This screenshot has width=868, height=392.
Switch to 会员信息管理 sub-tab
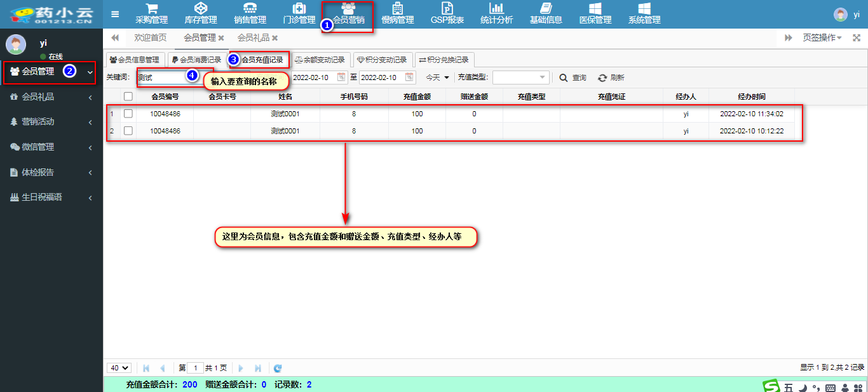[135, 60]
